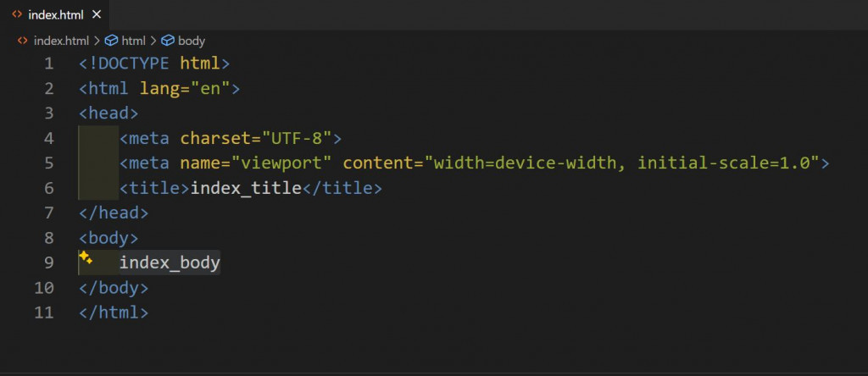This screenshot has width=868, height=376.
Task: Click the closing </html> tag
Action: click(x=114, y=312)
